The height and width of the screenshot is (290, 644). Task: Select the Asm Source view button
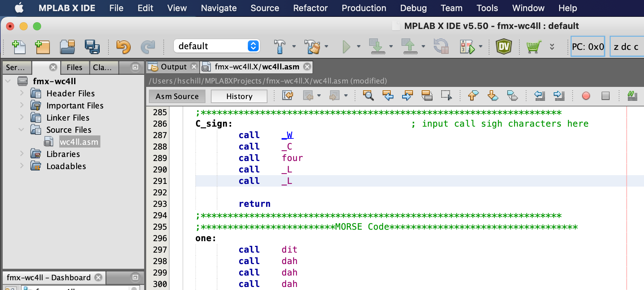click(x=177, y=97)
